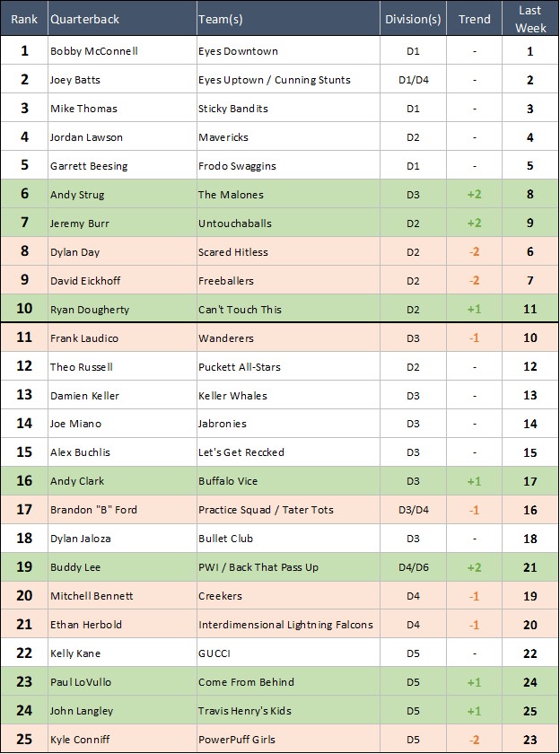
Task: Click Kyle Conniff quarterback cell
Action: point(82,740)
